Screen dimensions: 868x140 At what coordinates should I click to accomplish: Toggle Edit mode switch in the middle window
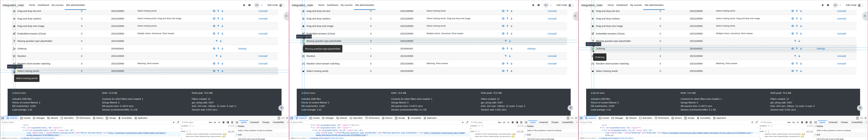tap(571, 5)
